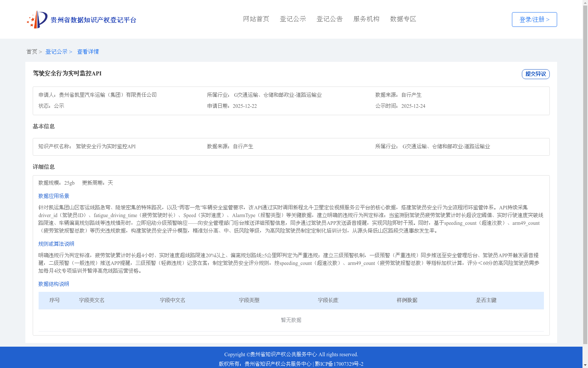588x368 pixels.
Task: Click the 登录/注册 button
Action: click(x=534, y=20)
